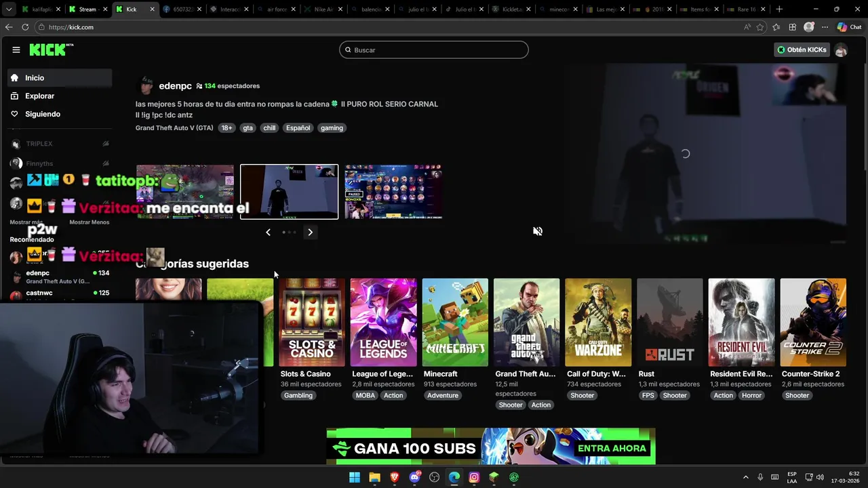The height and width of the screenshot is (488, 868).
Task: Open browser settings ellipsis menu
Action: coord(825,27)
